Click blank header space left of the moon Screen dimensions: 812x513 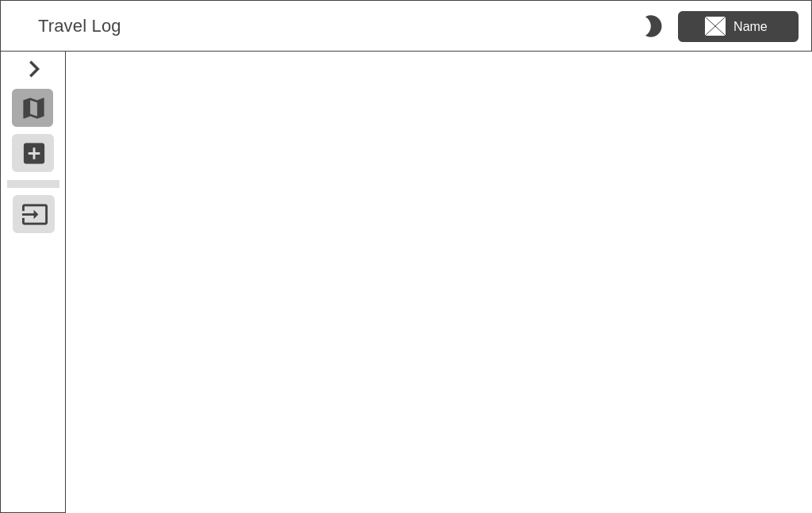click(383, 26)
